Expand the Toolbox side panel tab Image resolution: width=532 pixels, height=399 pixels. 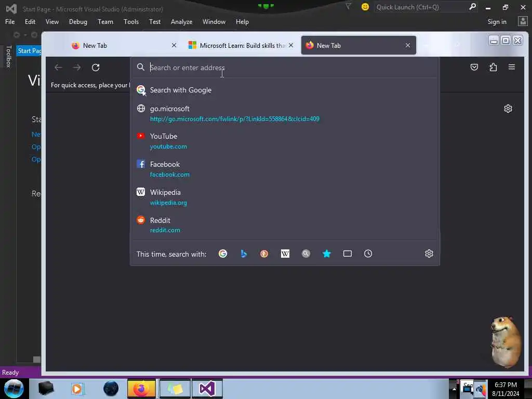click(x=9, y=57)
